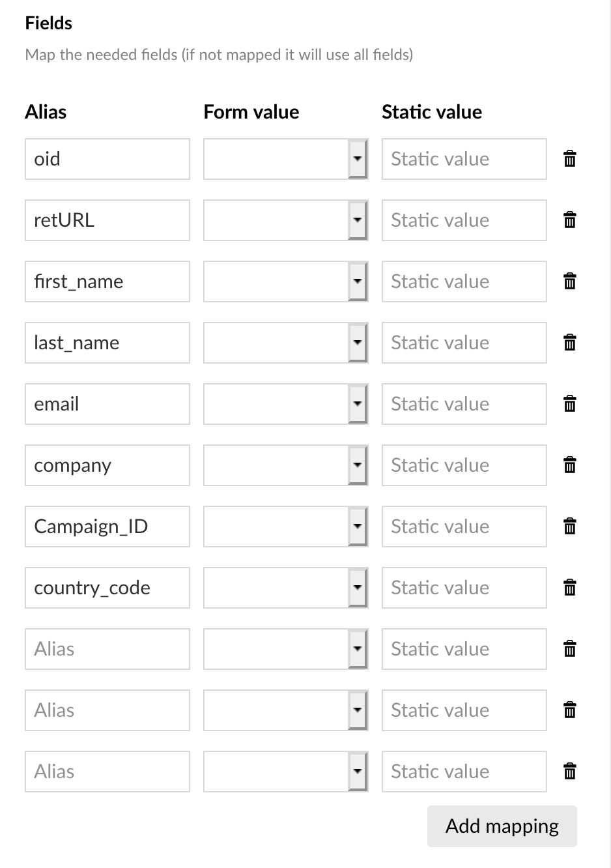Delete the bottom empty mapping row

[569, 772]
